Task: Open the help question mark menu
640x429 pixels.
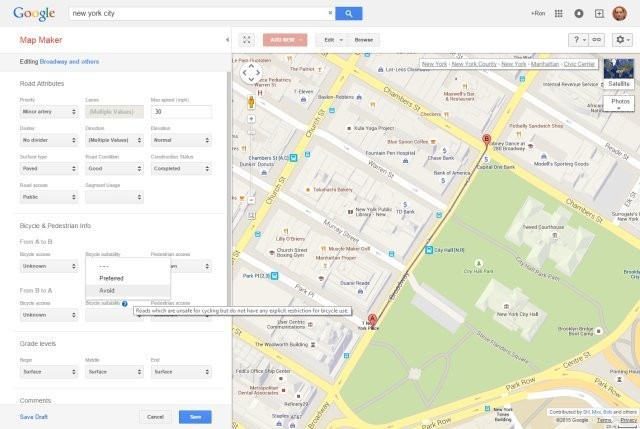Action: point(578,40)
